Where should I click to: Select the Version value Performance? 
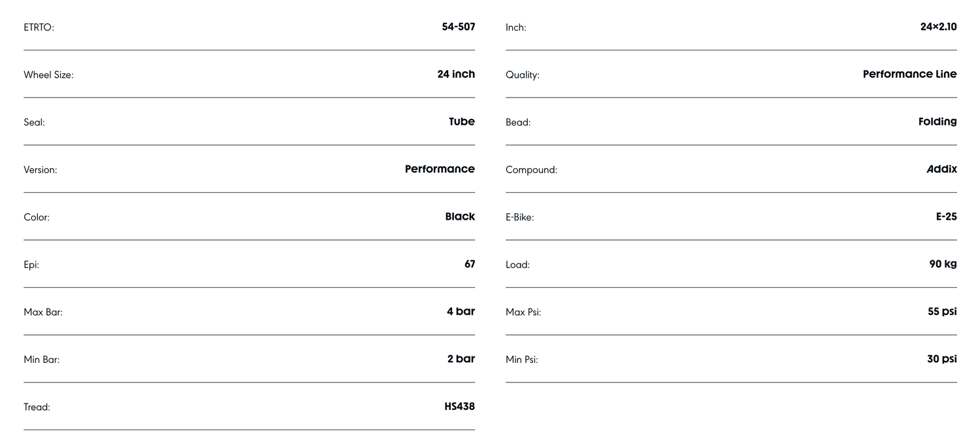pos(440,169)
